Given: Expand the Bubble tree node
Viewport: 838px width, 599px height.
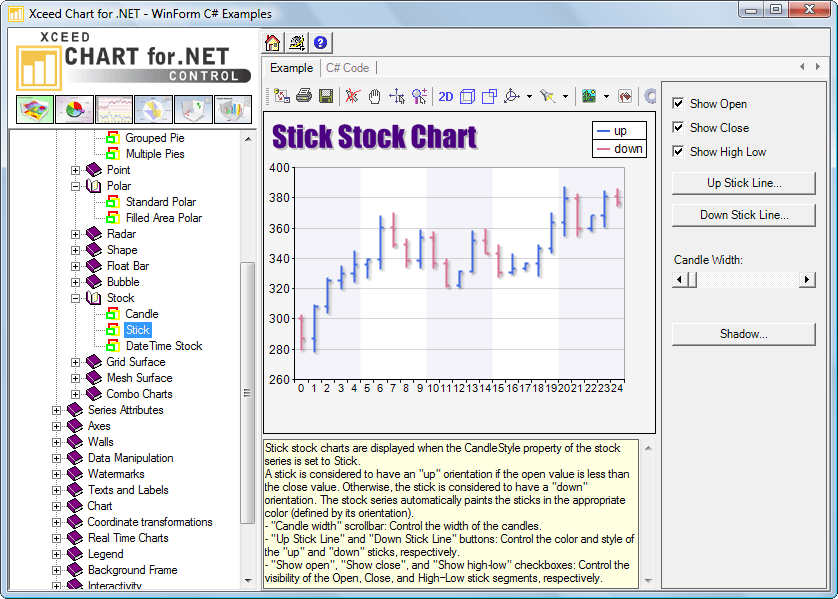Looking at the screenshot, I should tap(75, 283).
